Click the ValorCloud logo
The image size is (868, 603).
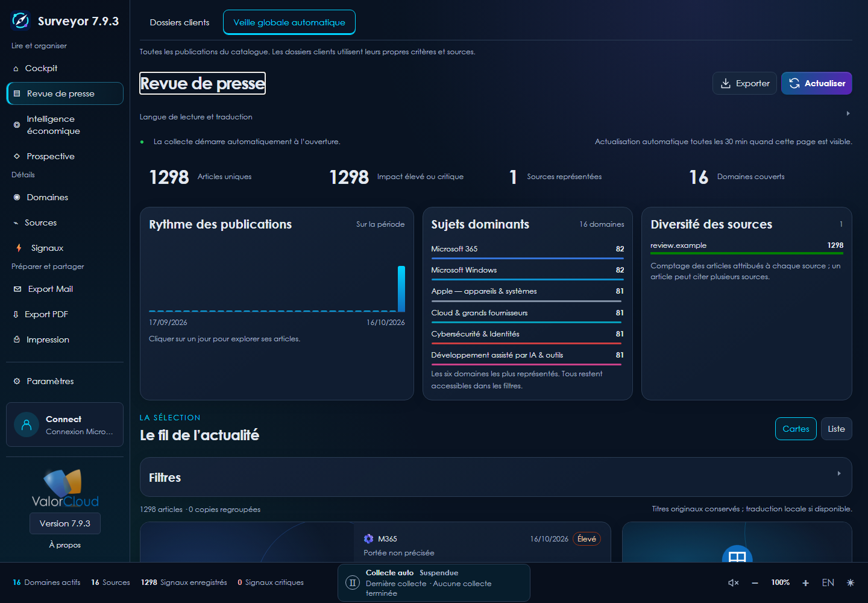65,488
